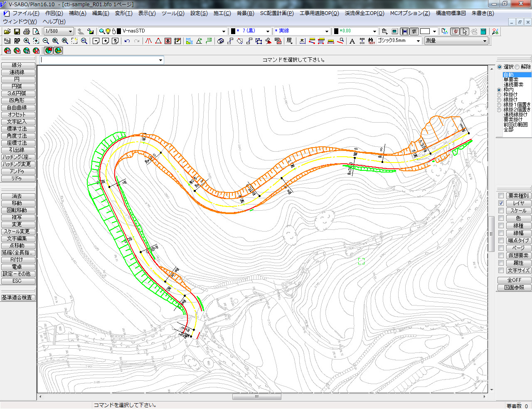Open the ゴシック3.5mm font dropdown
Screen dimensions: 532x409
pos(418,41)
